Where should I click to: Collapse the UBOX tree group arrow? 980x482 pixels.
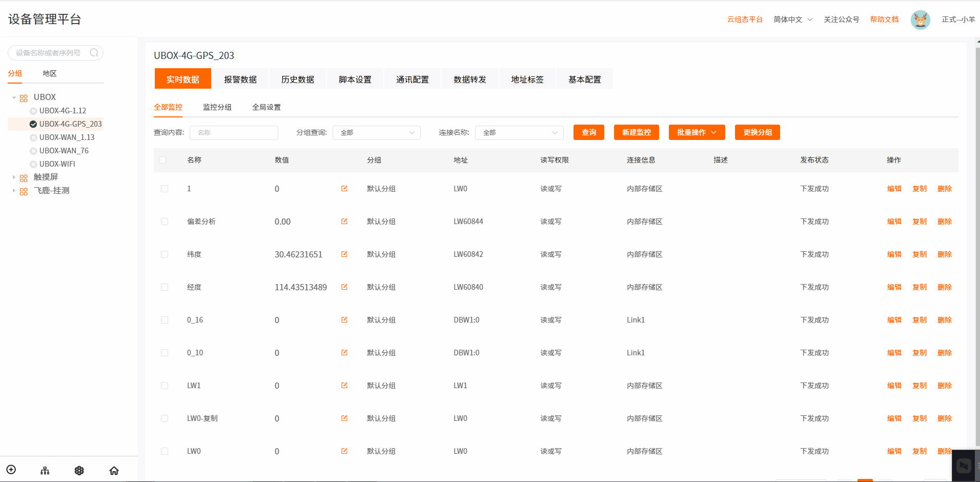[x=14, y=97]
